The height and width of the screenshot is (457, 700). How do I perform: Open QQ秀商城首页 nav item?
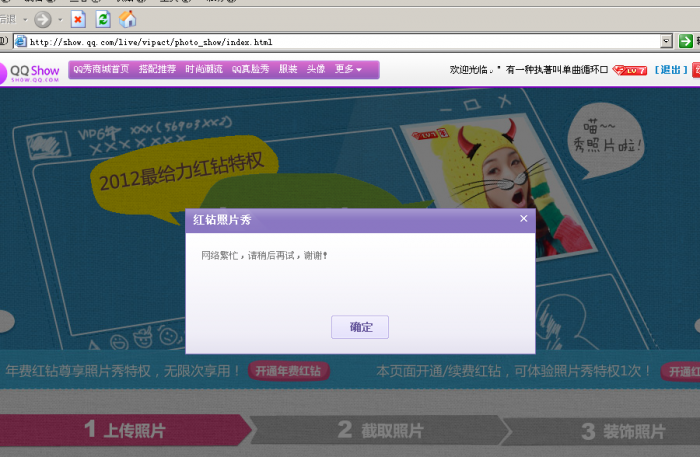click(x=101, y=69)
